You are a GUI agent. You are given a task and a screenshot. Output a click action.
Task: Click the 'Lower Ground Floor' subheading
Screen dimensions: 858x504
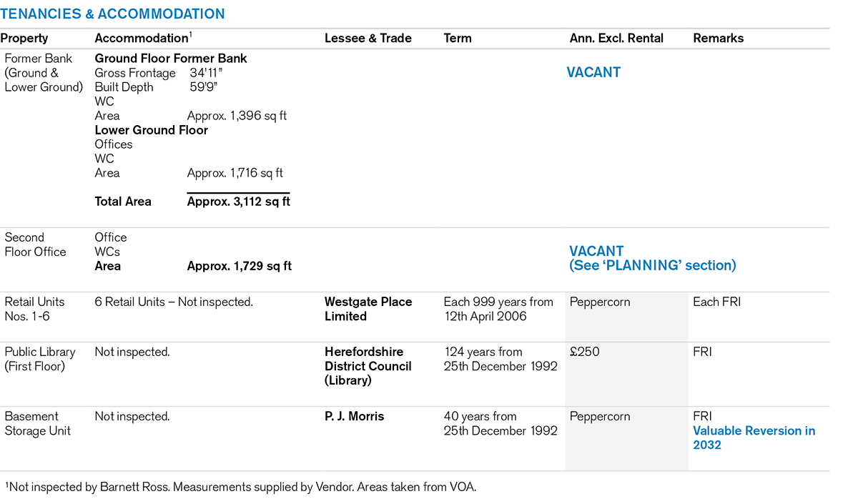click(x=151, y=130)
